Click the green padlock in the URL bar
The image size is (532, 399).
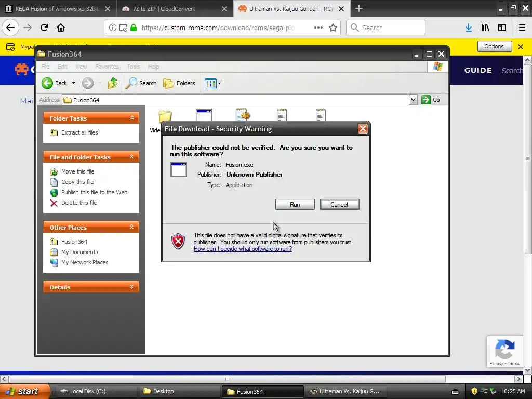pos(134,28)
